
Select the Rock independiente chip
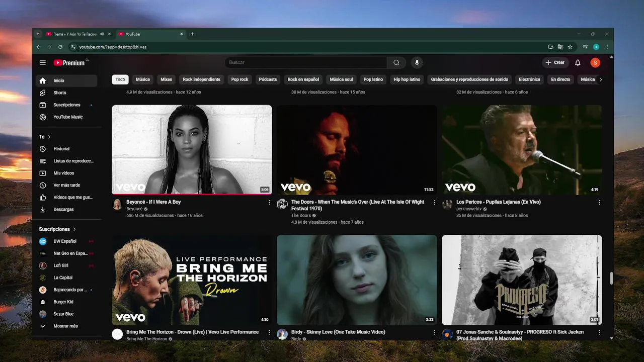pos(202,79)
